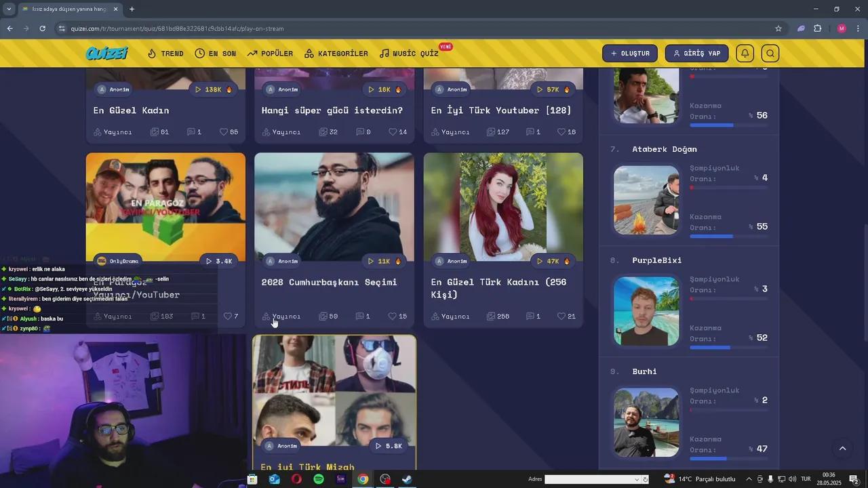The width and height of the screenshot is (868, 488).
Task: Click Burhi Kazanma Oranı progress bar
Action: 729,459
